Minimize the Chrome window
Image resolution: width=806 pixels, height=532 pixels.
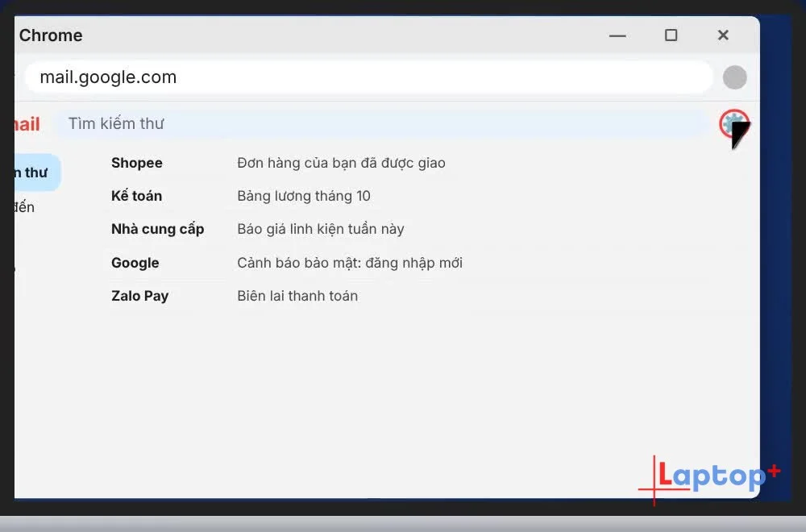click(617, 35)
